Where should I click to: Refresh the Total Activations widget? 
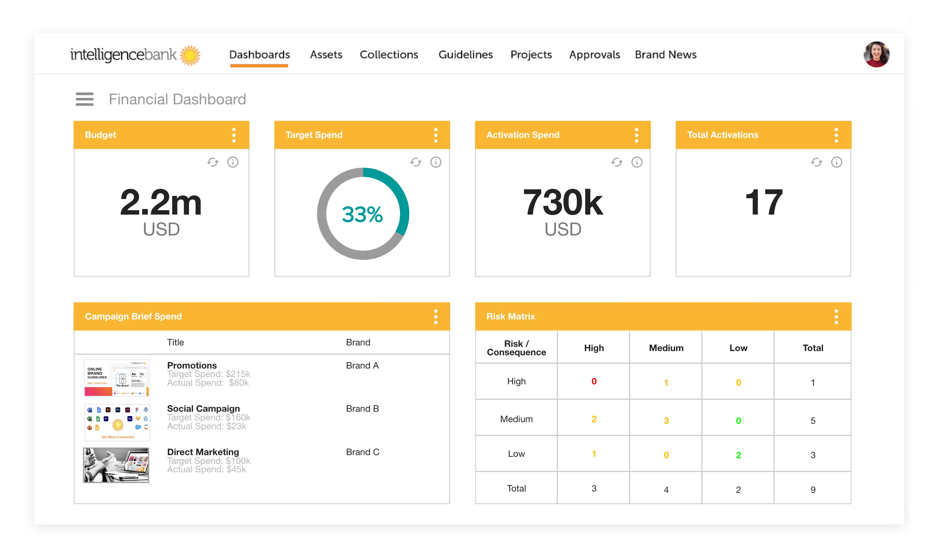(x=816, y=162)
